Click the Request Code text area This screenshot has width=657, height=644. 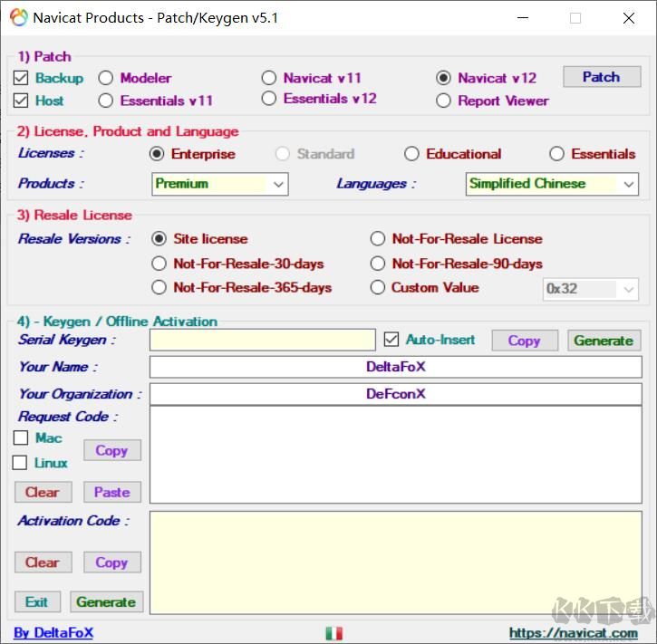coord(395,455)
